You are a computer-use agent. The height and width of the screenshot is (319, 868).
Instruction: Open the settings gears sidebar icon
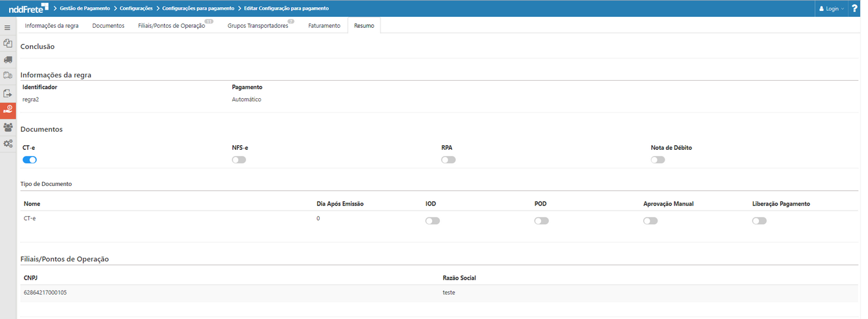point(8,143)
